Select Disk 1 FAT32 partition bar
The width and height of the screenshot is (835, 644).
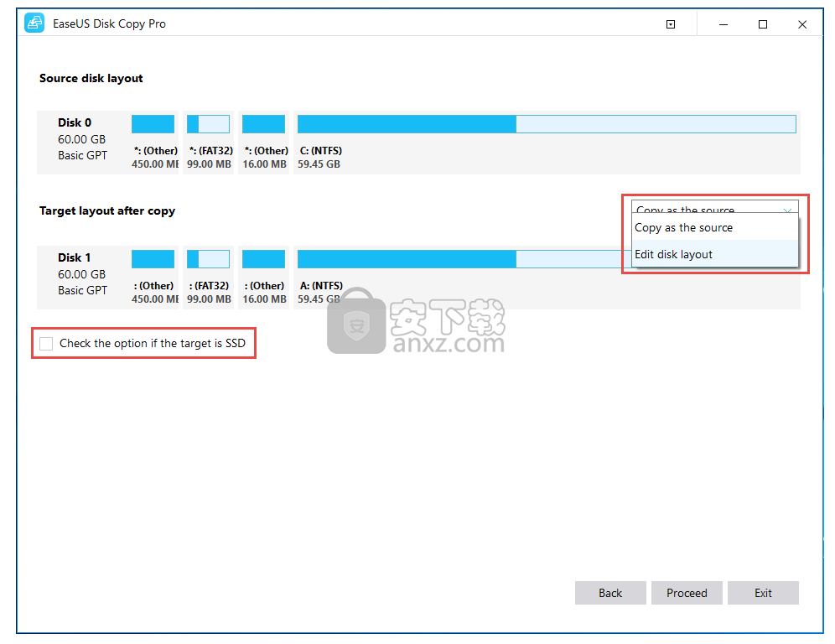[208, 259]
